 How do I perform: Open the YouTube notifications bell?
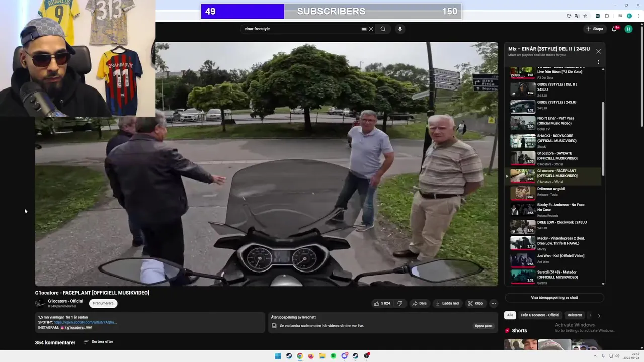tap(614, 29)
